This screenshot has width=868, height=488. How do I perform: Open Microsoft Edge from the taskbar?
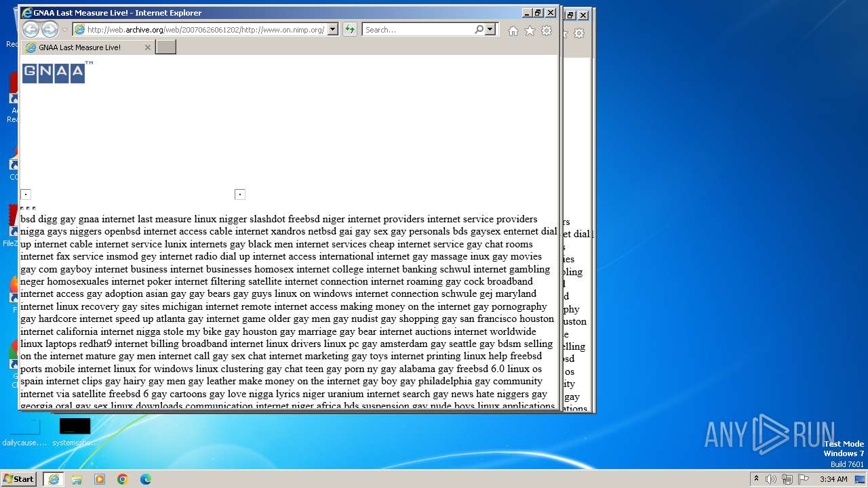point(146,479)
